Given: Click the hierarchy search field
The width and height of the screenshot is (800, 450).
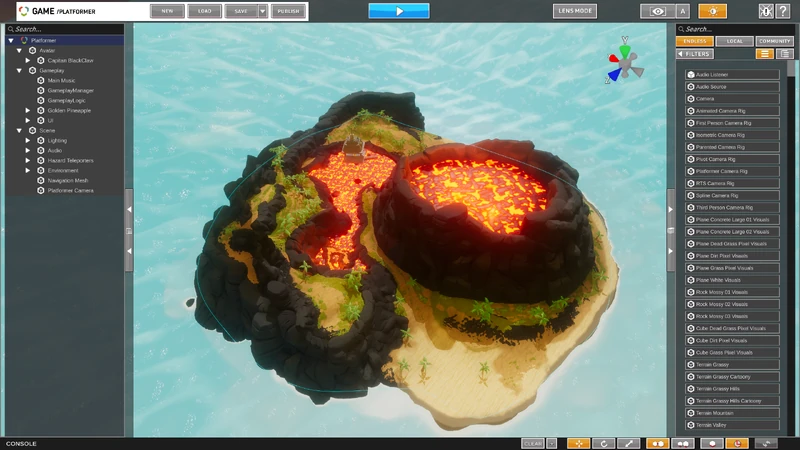Looking at the screenshot, I should tap(65, 29).
